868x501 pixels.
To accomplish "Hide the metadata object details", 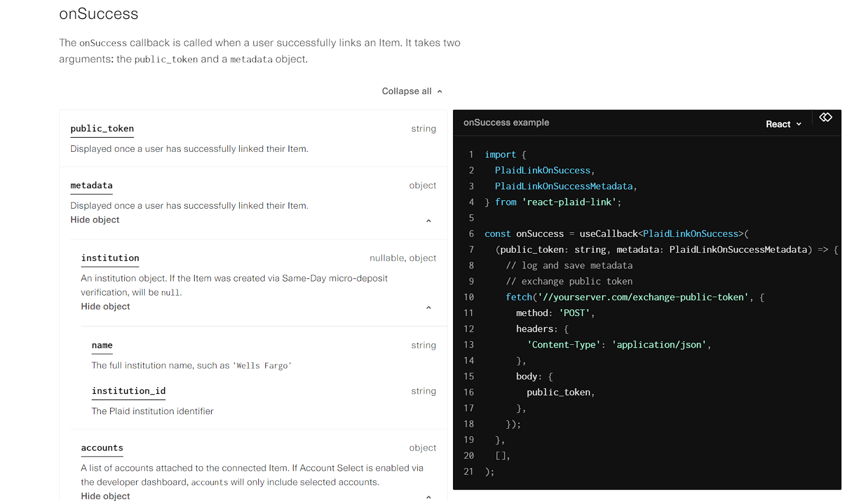I will (94, 220).
